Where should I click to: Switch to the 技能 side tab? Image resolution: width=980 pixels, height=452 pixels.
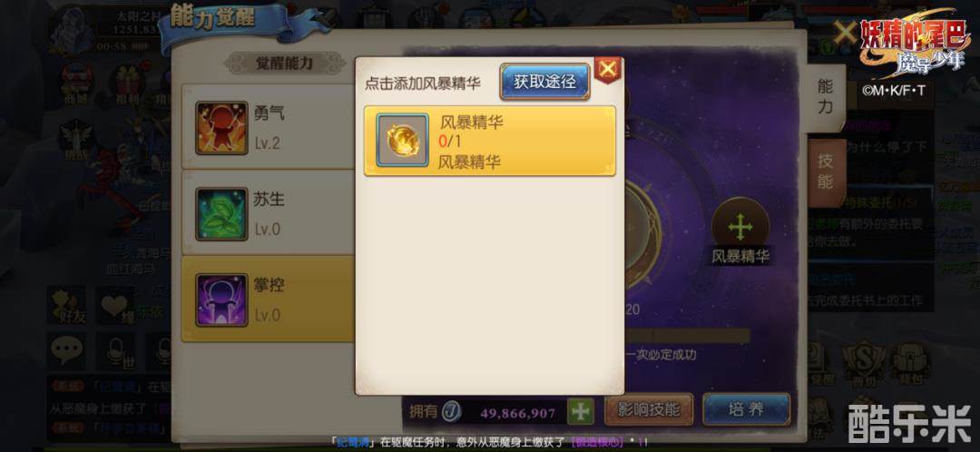point(826,172)
